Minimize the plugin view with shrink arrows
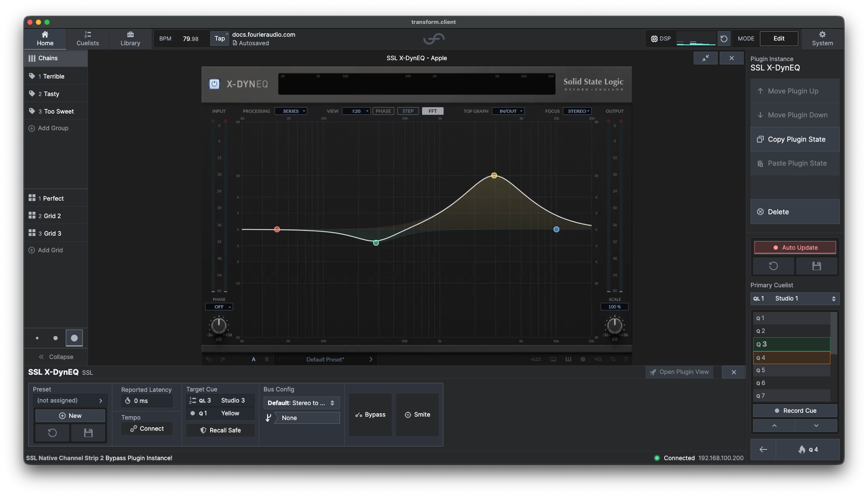This screenshot has width=868, height=496. pos(705,58)
